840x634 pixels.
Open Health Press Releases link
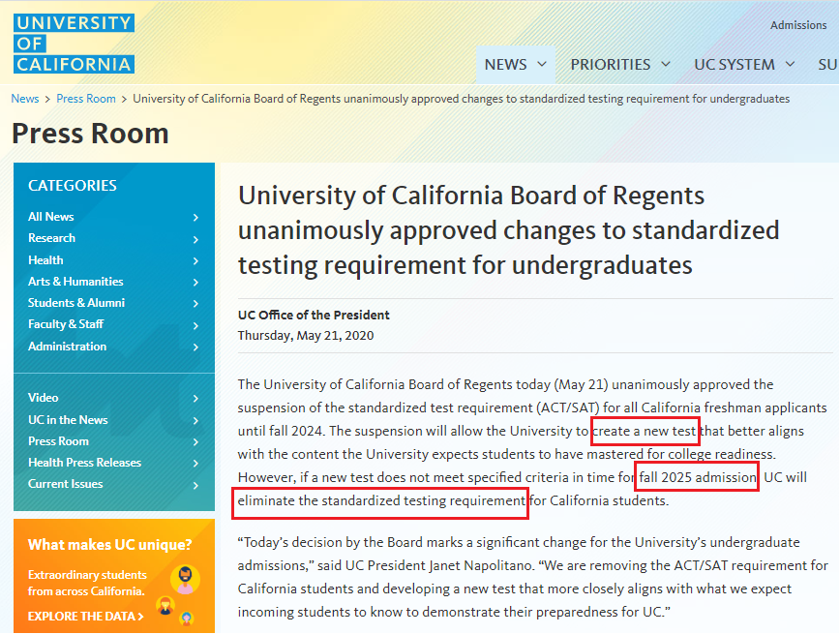click(x=84, y=463)
